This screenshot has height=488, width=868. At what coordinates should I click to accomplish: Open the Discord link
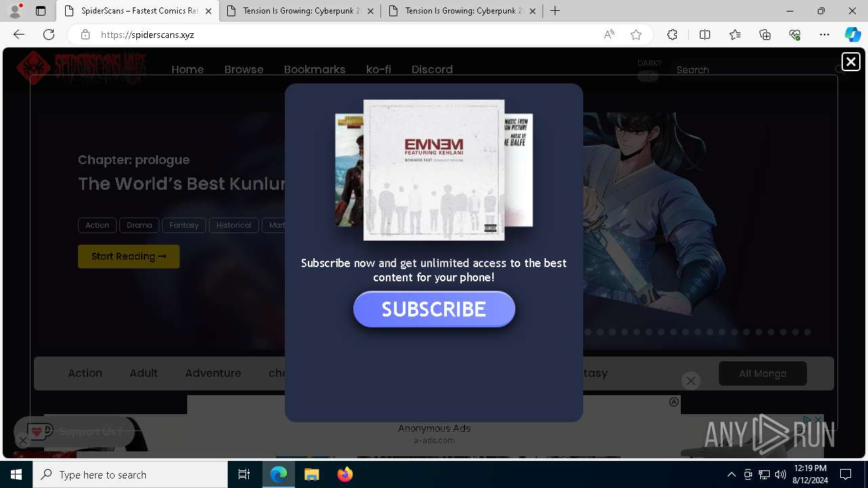tap(432, 69)
